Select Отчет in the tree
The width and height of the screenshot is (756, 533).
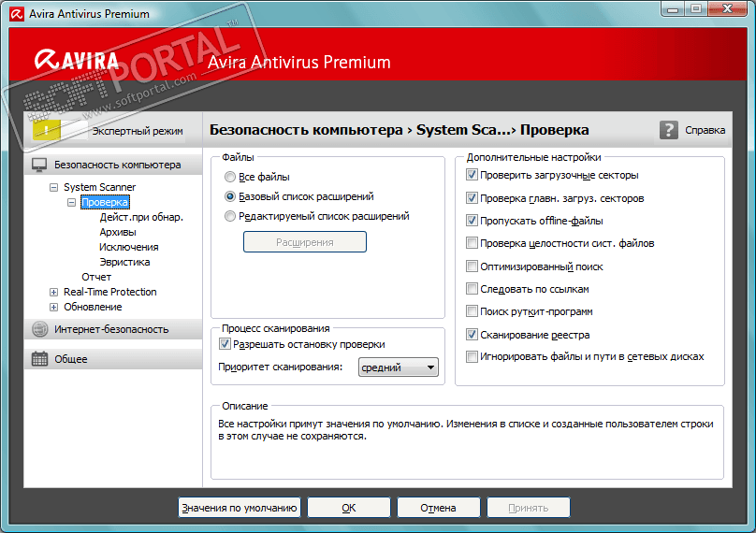[x=96, y=277]
